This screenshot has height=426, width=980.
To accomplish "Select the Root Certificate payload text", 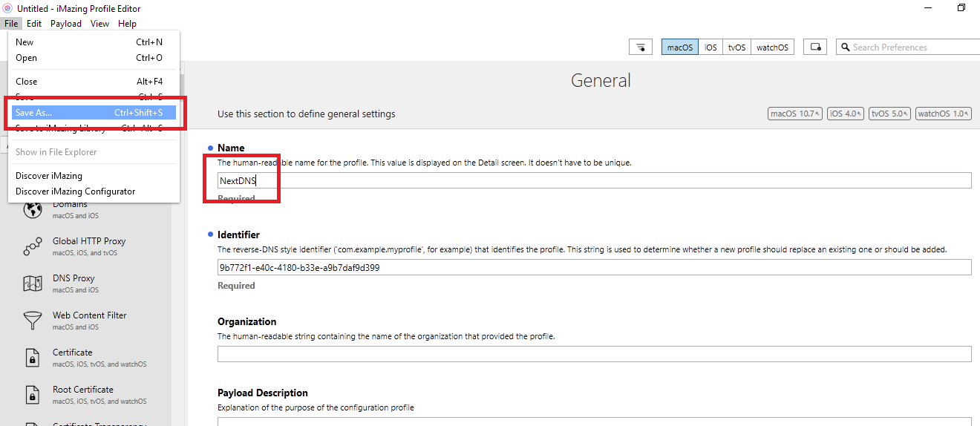I will tap(83, 390).
